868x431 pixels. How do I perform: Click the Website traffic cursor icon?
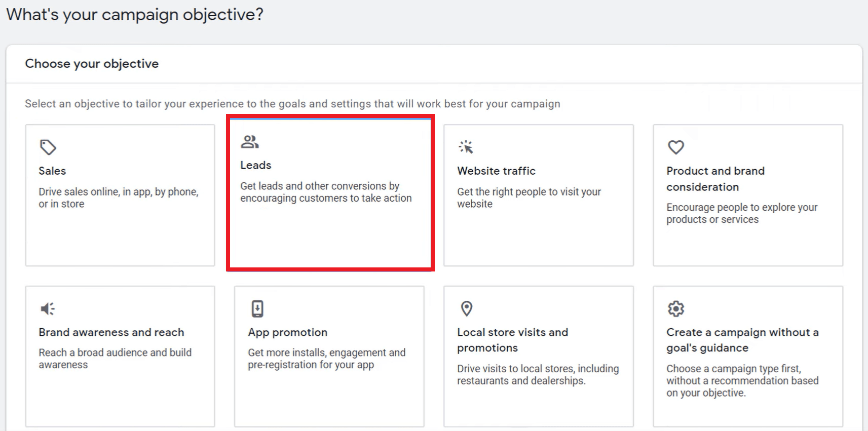(x=466, y=147)
